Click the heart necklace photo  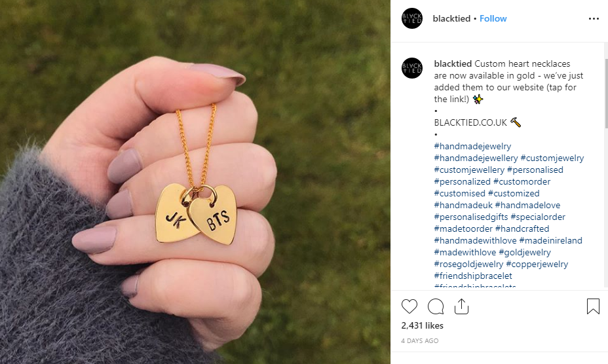click(195, 182)
